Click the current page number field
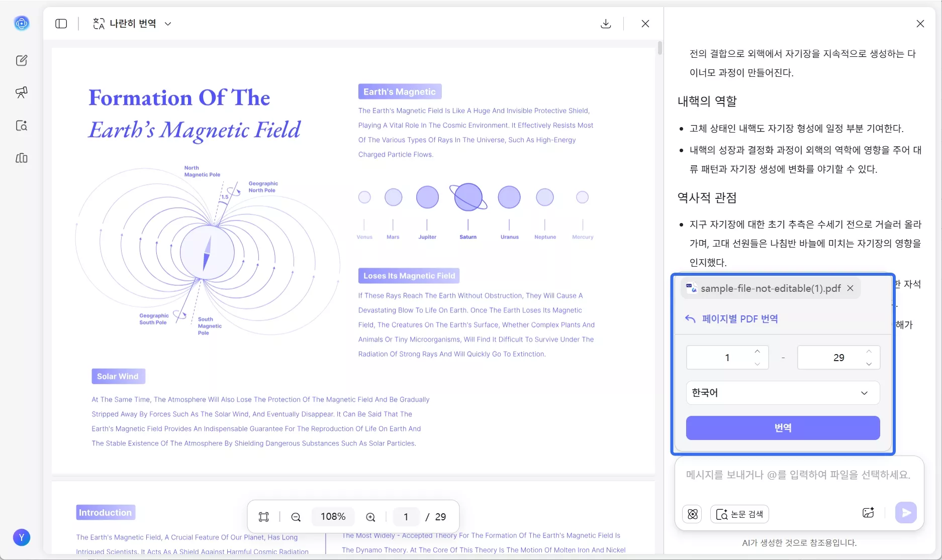Image resolution: width=942 pixels, height=560 pixels. pos(406,517)
